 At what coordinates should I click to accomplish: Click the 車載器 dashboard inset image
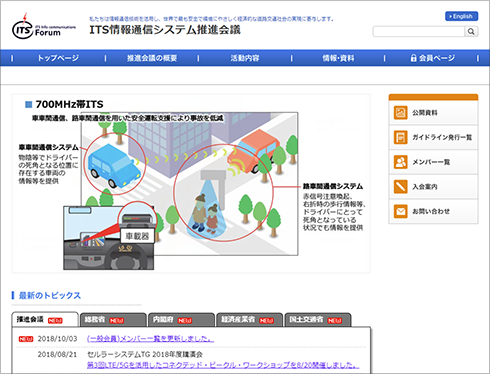[109, 238]
